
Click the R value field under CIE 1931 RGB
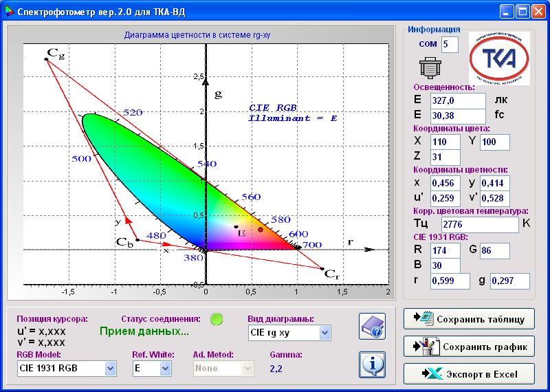tap(445, 250)
